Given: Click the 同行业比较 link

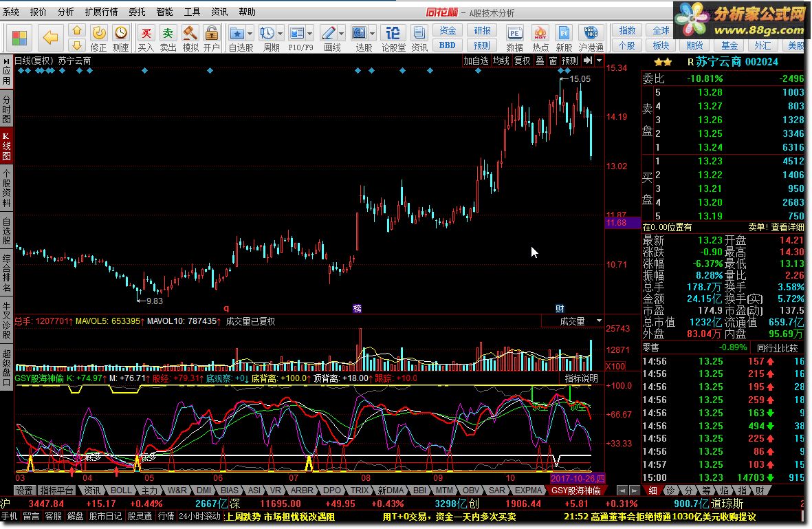Looking at the screenshot, I should tap(777, 348).
